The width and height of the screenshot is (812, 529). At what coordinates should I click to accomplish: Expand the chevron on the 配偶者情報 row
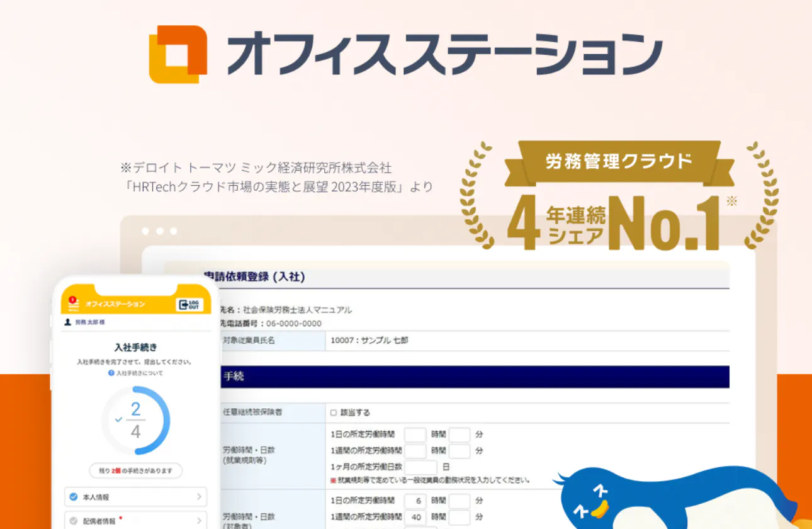point(200,521)
